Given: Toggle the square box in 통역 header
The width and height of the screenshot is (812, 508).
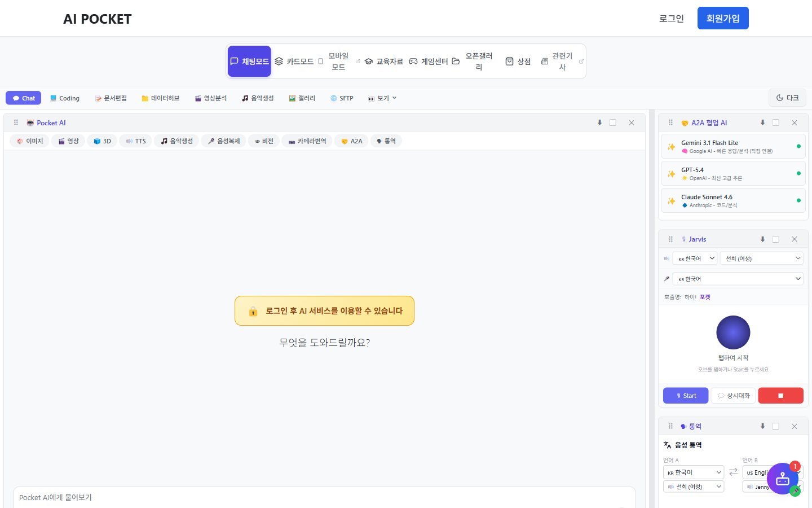Looking at the screenshot, I should 776,426.
